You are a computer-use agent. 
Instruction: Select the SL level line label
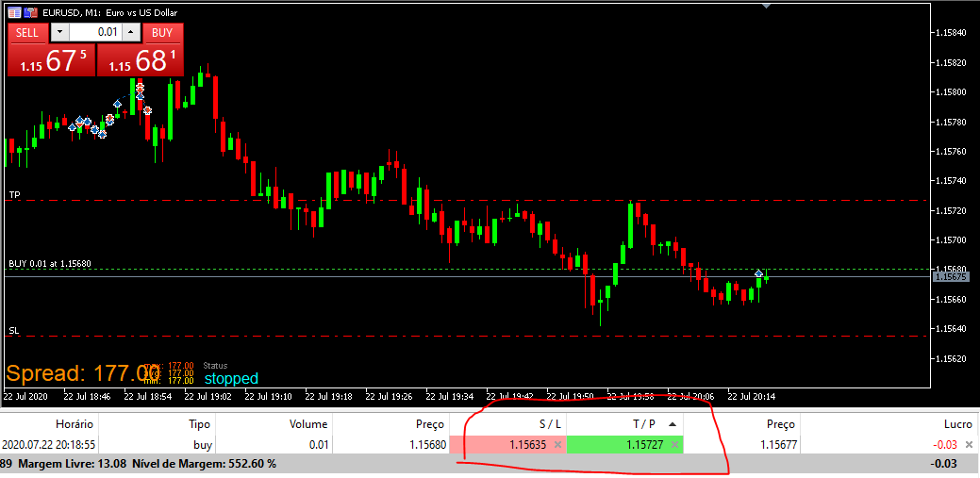[14, 330]
